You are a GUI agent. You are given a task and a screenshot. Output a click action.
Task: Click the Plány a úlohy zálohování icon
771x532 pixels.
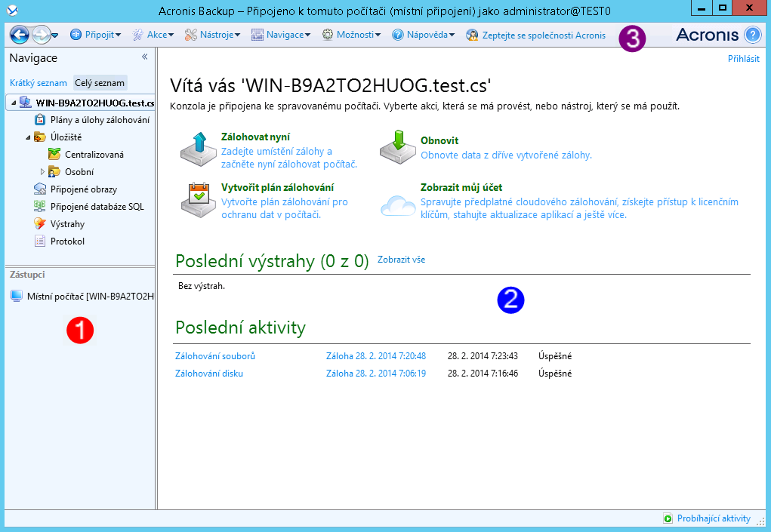coord(40,120)
